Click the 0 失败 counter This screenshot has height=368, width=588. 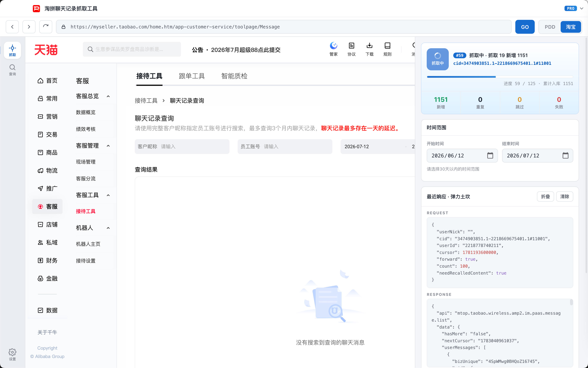559,103
